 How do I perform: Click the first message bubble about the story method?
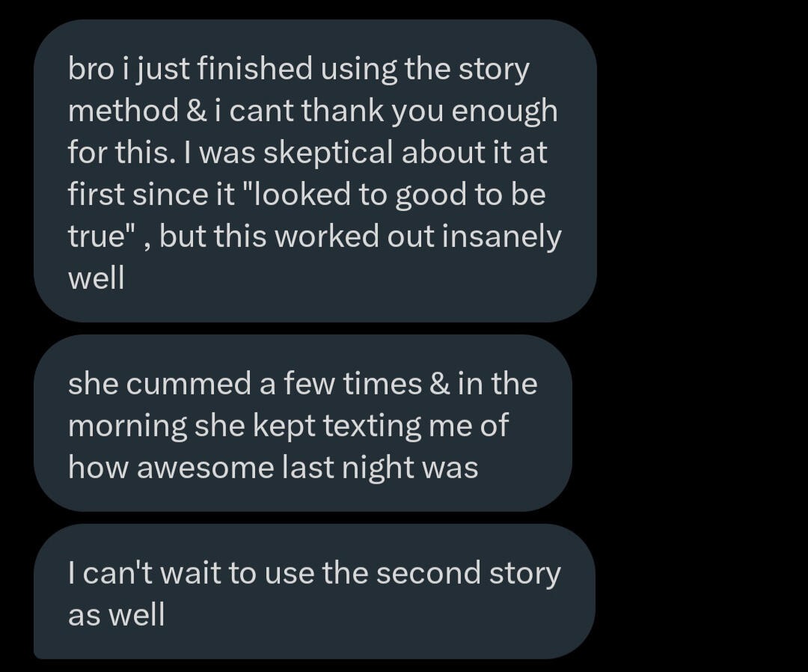click(x=314, y=171)
